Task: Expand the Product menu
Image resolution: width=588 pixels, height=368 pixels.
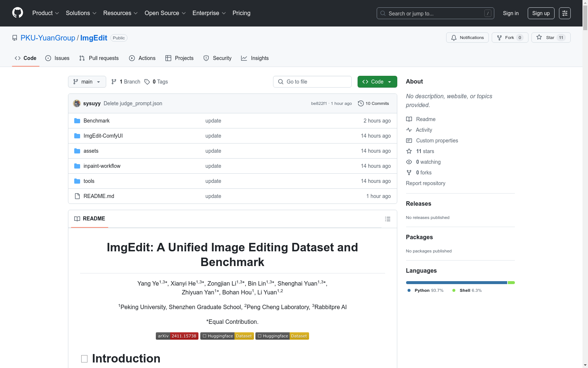Action: [46, 13]
